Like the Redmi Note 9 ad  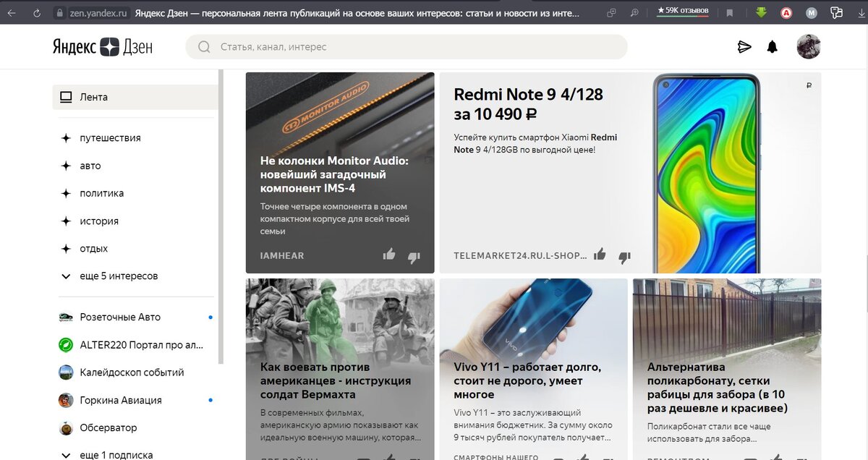pyautogui.click(x=600, y=255)
